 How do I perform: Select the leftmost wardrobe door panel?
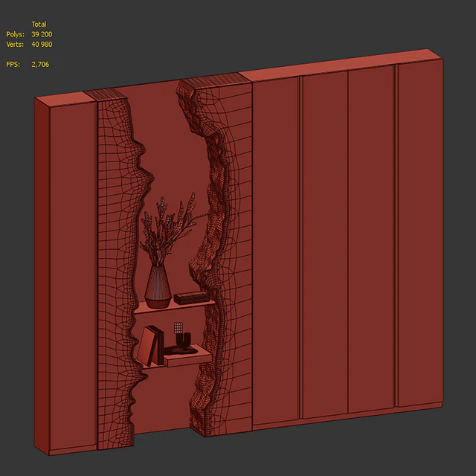tap(73, 274)
